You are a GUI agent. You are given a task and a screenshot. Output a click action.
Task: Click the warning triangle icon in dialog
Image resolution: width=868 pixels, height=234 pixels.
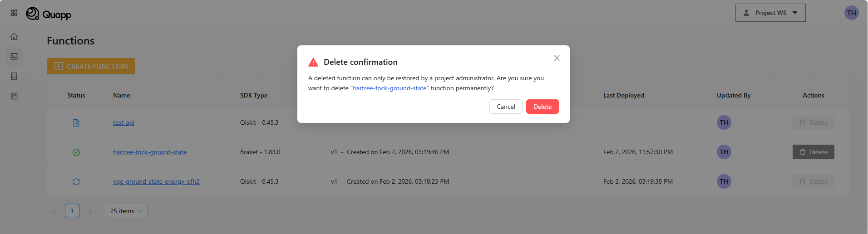coord(313,62)
